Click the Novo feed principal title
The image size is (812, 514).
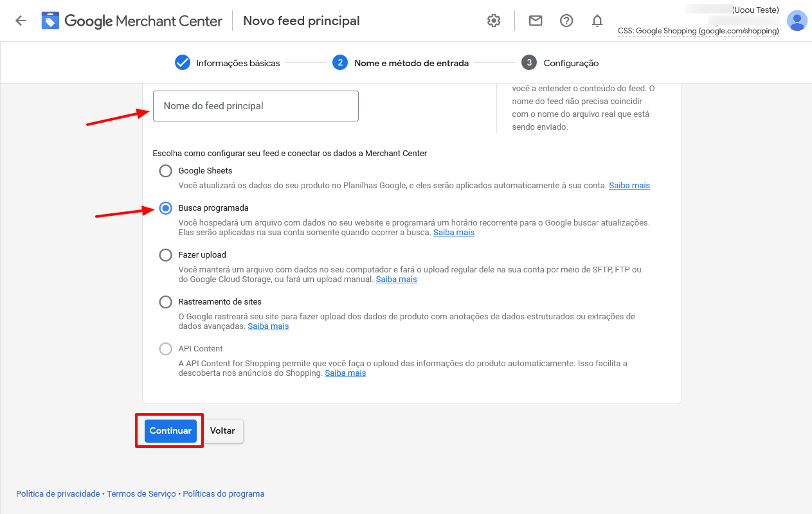pos(302,21)
